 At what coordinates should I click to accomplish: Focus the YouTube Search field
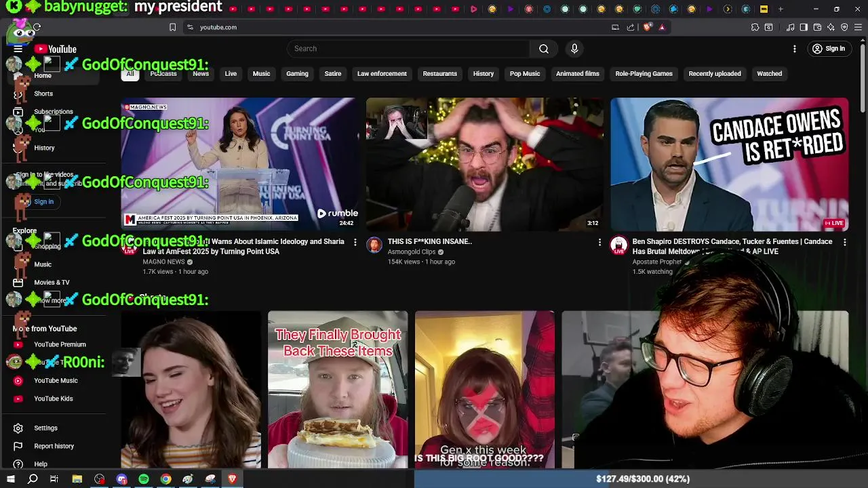pos(410,49)
